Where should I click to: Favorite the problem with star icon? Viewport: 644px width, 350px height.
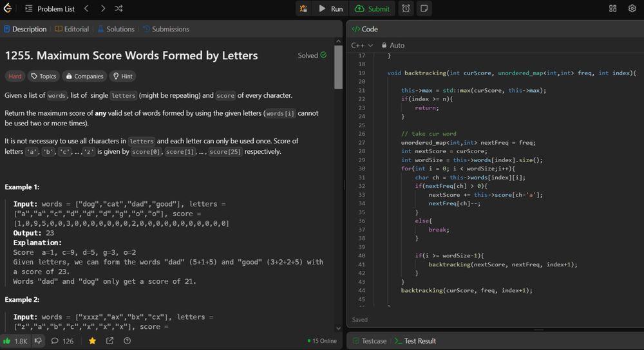pos(92,341)
